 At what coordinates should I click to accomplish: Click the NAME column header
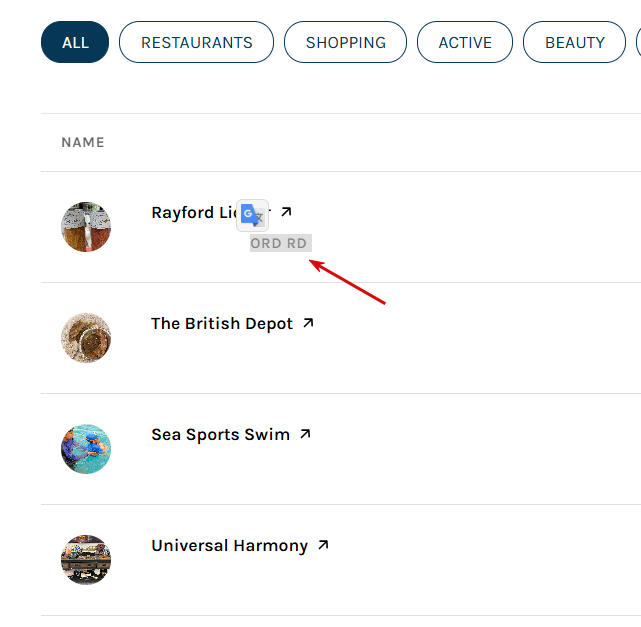click(83, 142)
